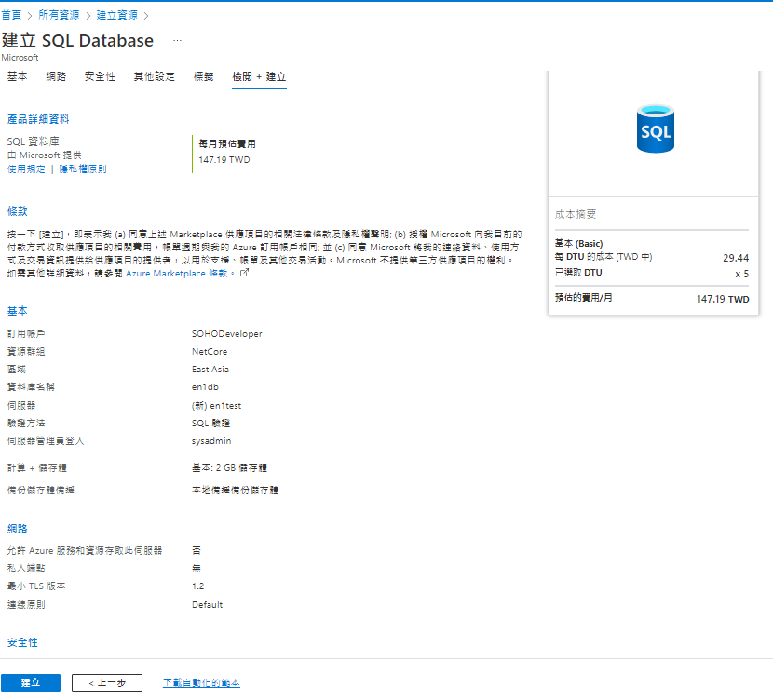
Task: Click the 上一步 previous button
Action: click(x=107, y=682)
